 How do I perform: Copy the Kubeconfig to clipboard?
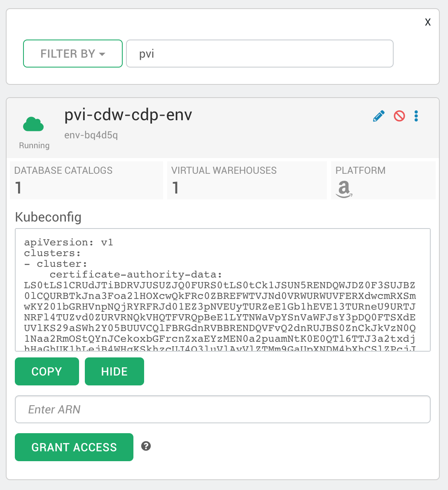[x=47, y=371]
